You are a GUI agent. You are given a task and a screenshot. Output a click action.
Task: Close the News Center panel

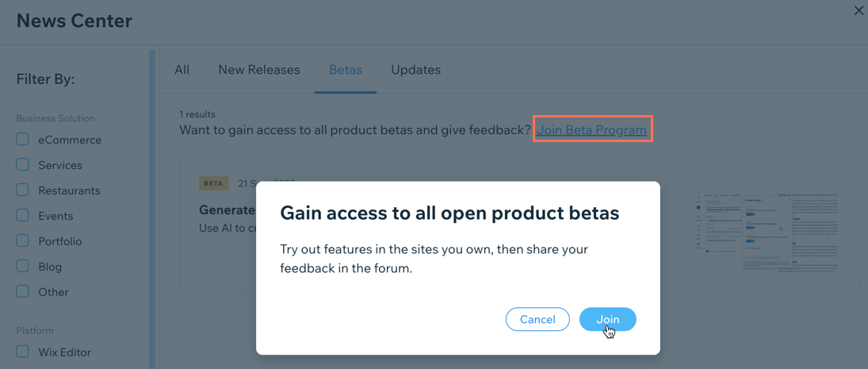[x=858, y=10]
